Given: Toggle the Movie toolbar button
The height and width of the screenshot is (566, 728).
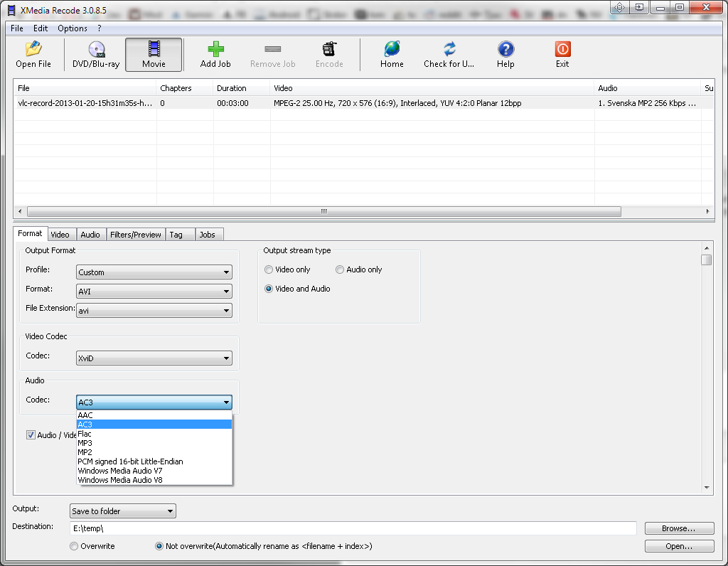Looking at the screenshot, I should point(154,55).
